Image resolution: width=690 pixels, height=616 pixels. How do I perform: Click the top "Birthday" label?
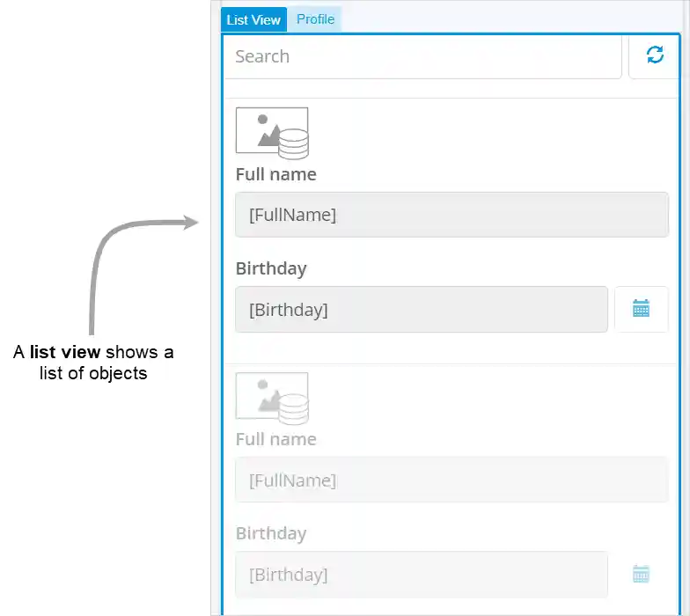271,268
